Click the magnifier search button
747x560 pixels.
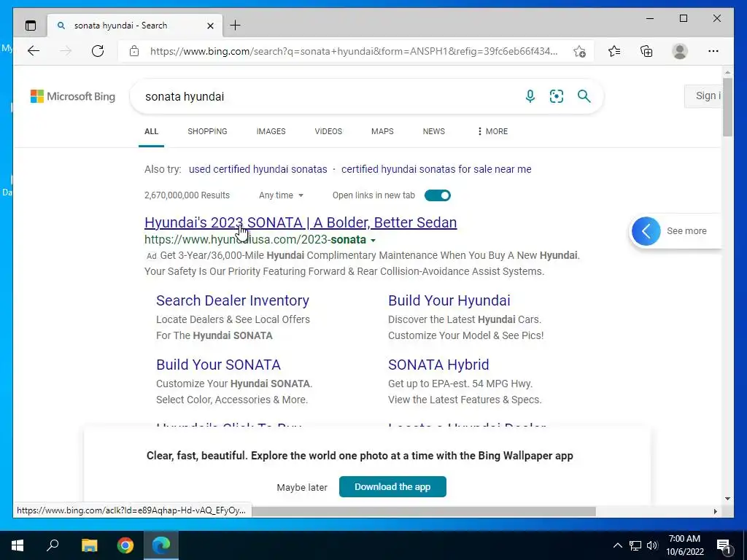tap(584, 96)
